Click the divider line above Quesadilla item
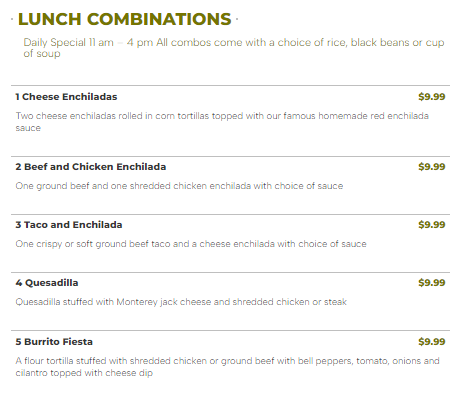The image size is (466, 396). coord(230,273)
